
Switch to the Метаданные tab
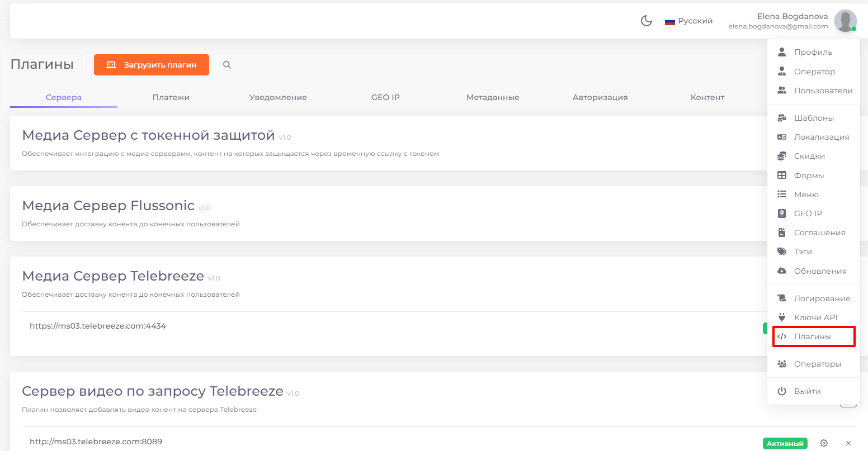point(493,97)
